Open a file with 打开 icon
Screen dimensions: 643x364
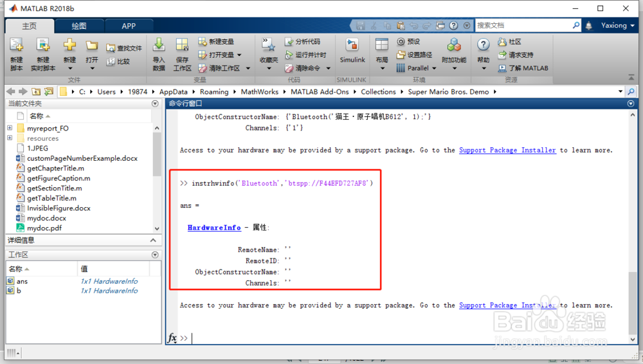pyautogui.click(x=92, y=45)
